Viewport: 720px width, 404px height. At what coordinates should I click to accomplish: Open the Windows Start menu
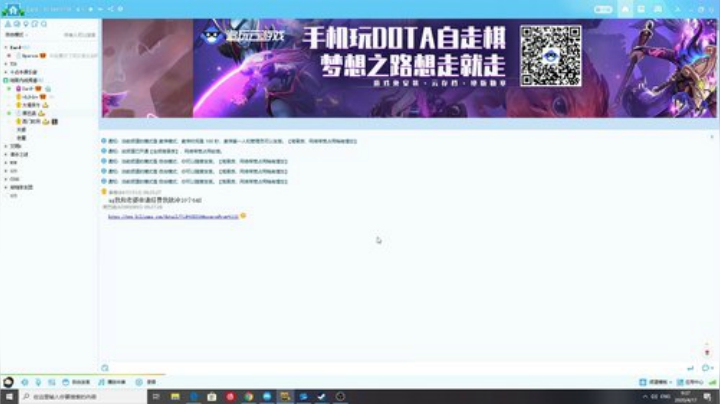click(x=9, y=396)
